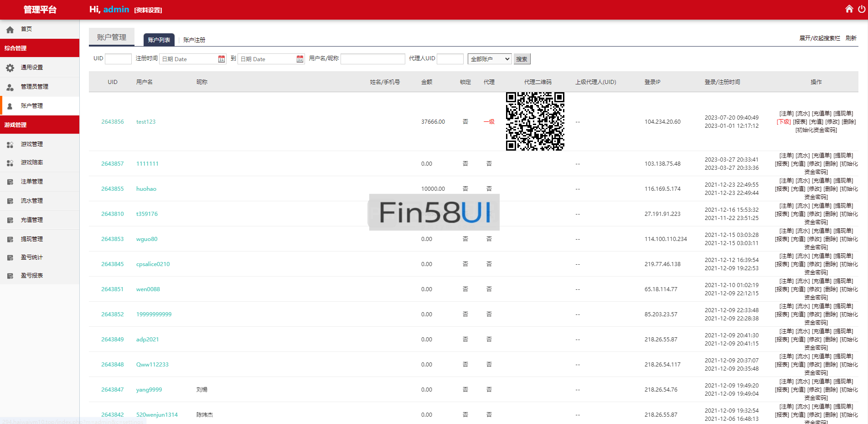
Task: Switch to the 账户列表 tab
Action: [x=159, y=40]
